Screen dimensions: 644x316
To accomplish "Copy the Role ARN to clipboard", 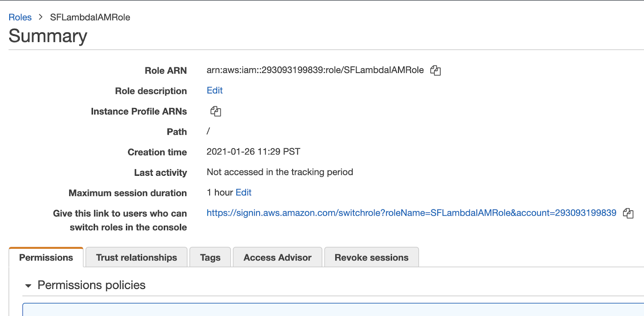I will click(435, 71).
